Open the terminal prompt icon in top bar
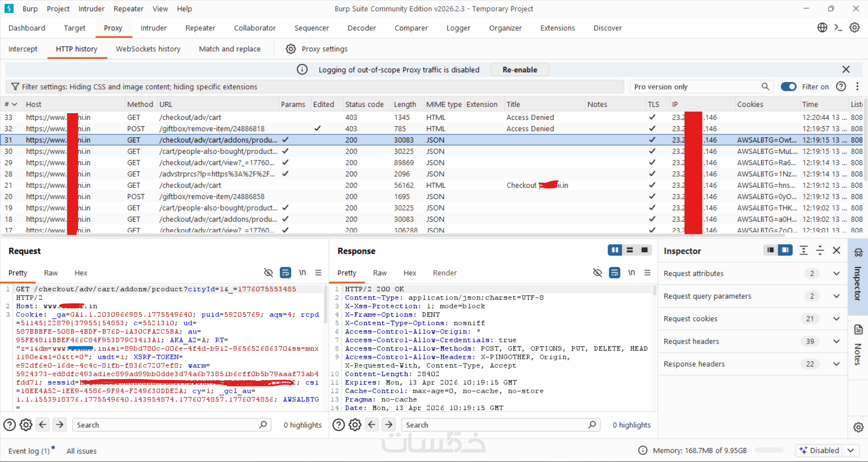 tap(838, 28)
